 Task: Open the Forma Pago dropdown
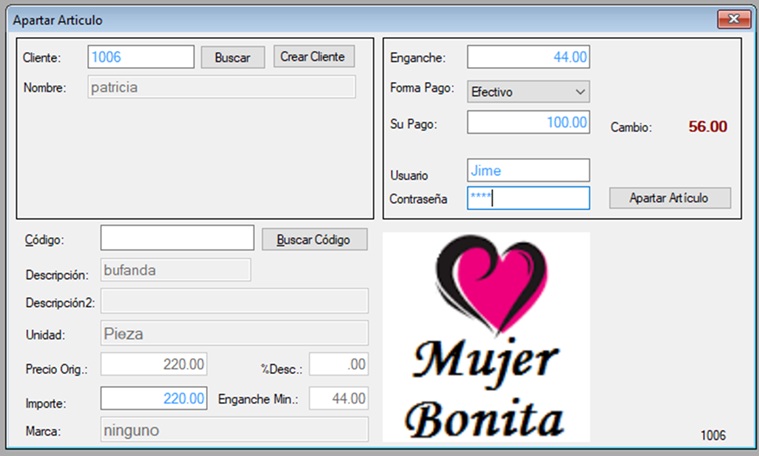[x=528, y=92]
